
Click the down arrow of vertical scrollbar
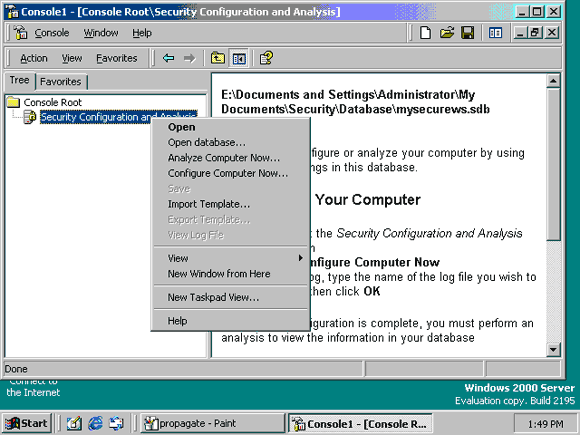[x=553, y=349]
